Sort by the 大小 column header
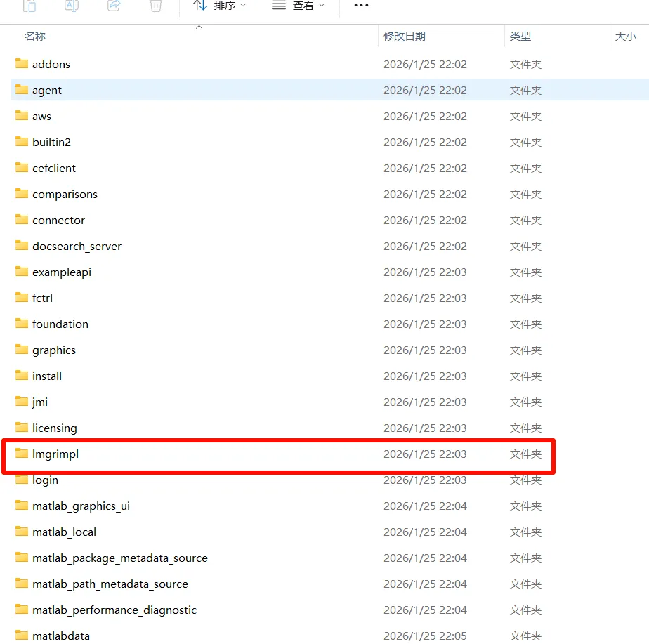649x644 pixels. coord(625,37)
